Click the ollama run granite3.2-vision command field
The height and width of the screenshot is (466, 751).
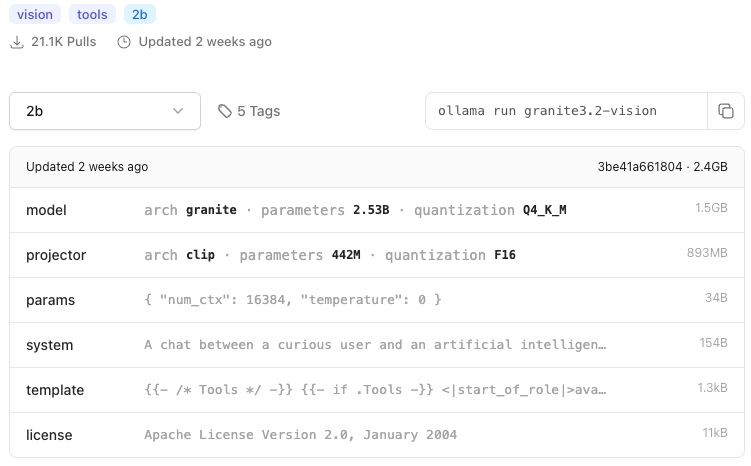pos(566,111)
